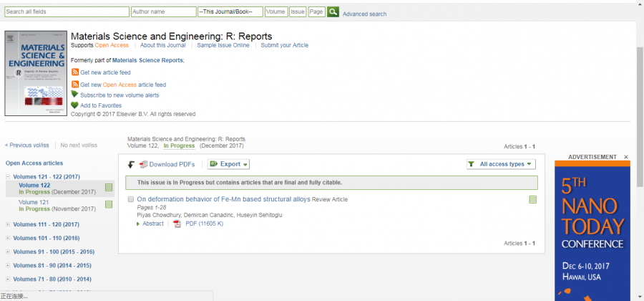Click the Open Access article feed RSS icon

(75, 85)
